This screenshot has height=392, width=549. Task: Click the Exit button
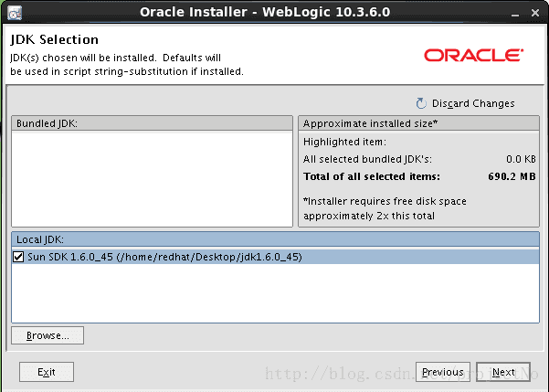(x=47, y=372)
